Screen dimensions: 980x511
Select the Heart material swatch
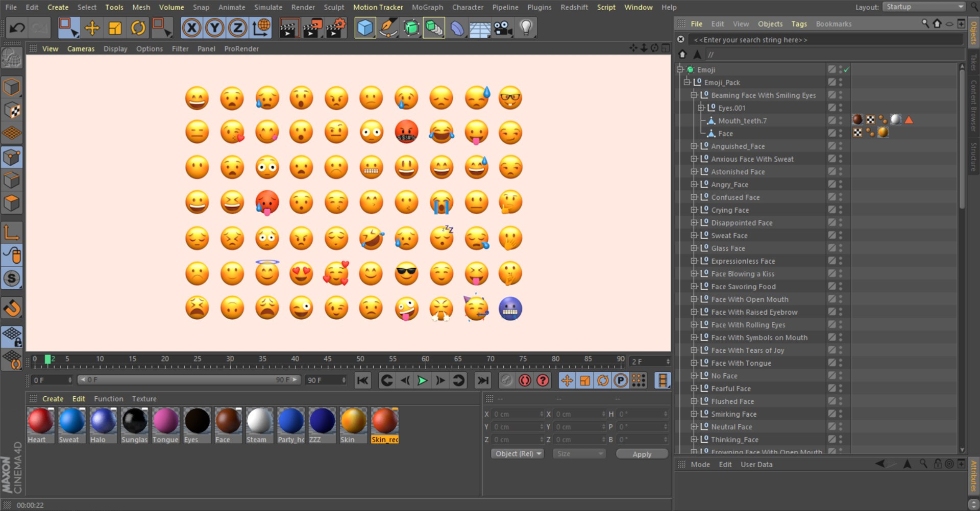[41, 425]
